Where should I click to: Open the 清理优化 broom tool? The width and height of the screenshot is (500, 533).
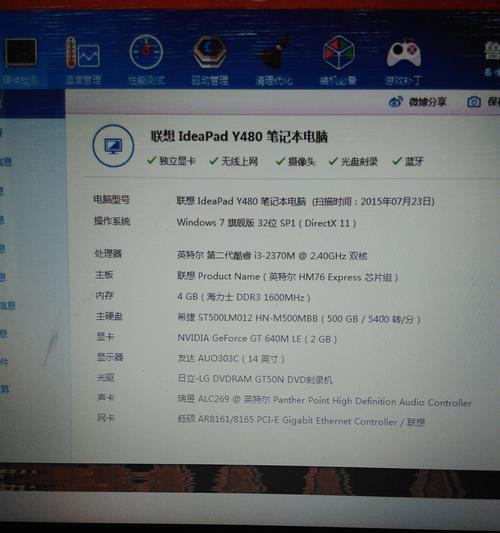point(274,60)
